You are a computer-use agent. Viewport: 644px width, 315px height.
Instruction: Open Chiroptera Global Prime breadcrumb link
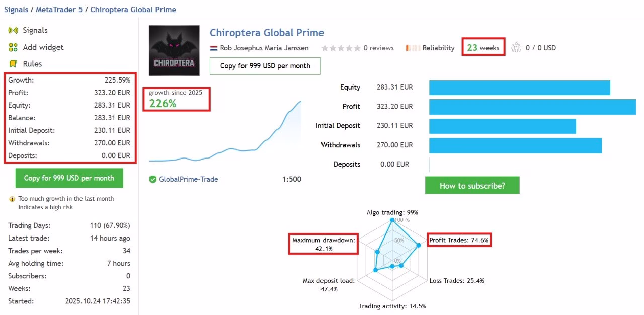[x=133, y=10]
